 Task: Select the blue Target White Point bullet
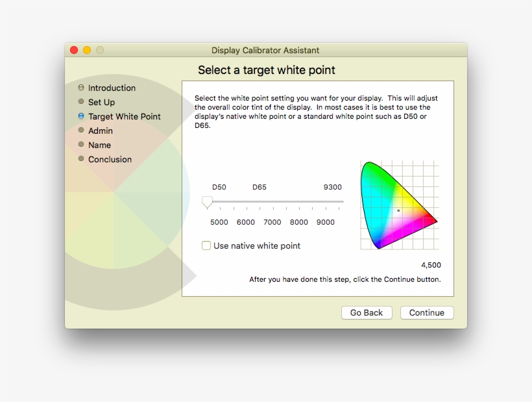(81, 116)
